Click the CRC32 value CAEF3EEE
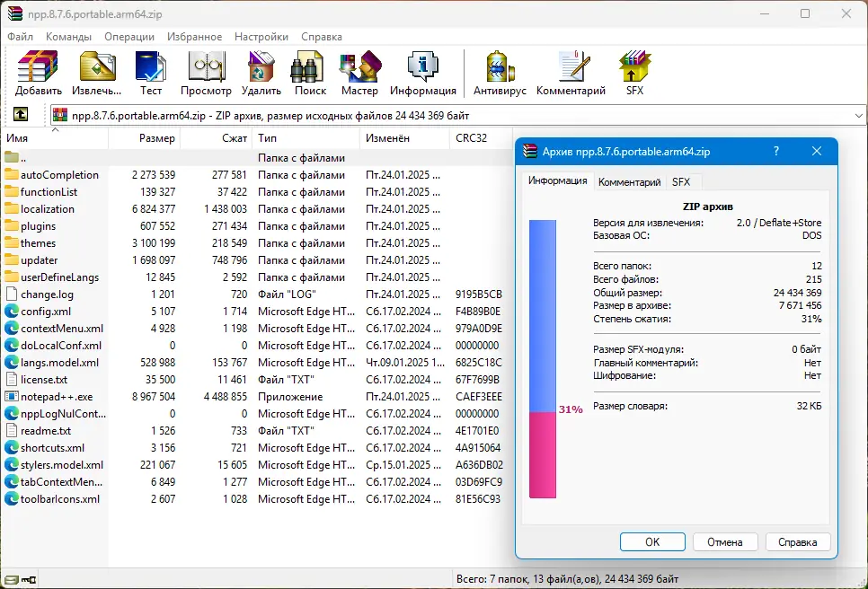Screen dimensions: 868x589 (479, 397)
